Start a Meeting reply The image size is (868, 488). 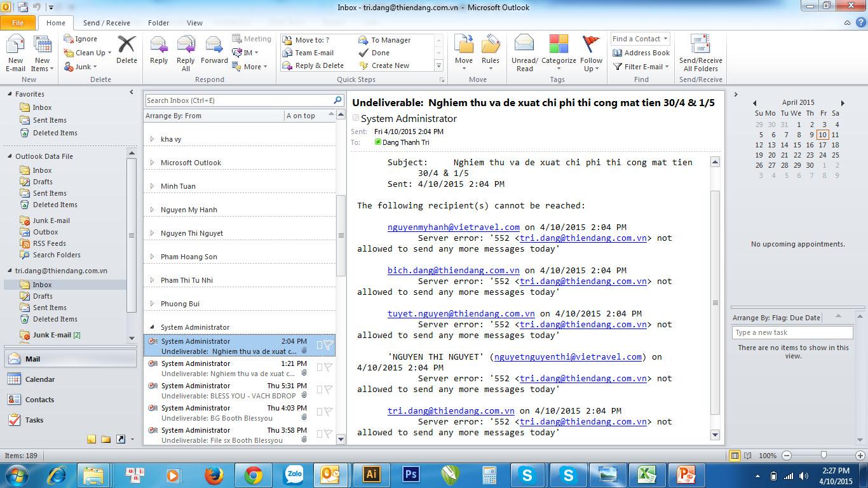coord(251,39)
